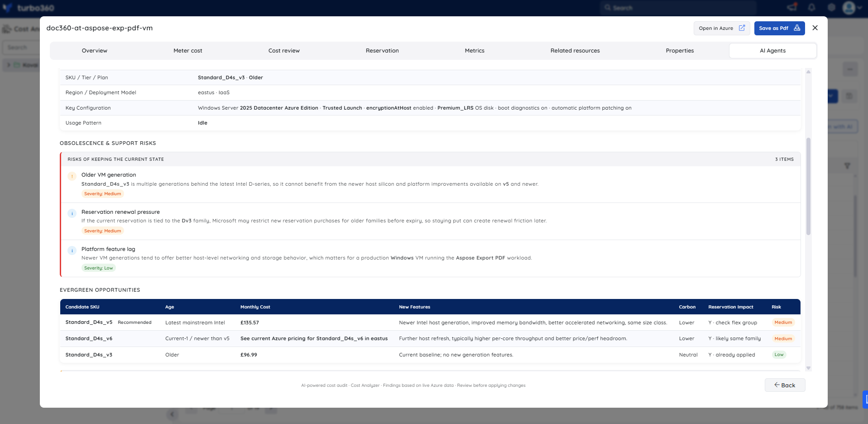
Task: Click the 'Older VM generation' risk title
Action: tap(109, 175)
